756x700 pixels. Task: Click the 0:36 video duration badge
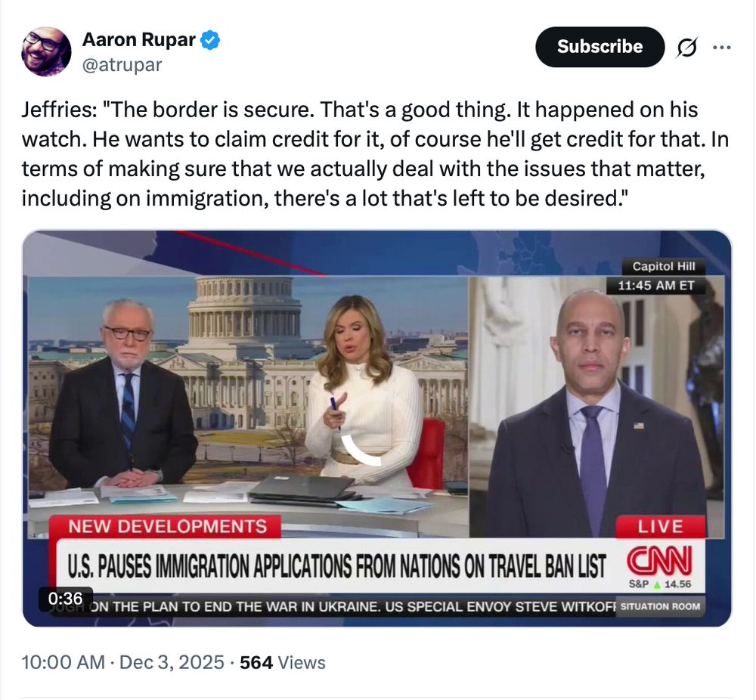tap(66, 599)
